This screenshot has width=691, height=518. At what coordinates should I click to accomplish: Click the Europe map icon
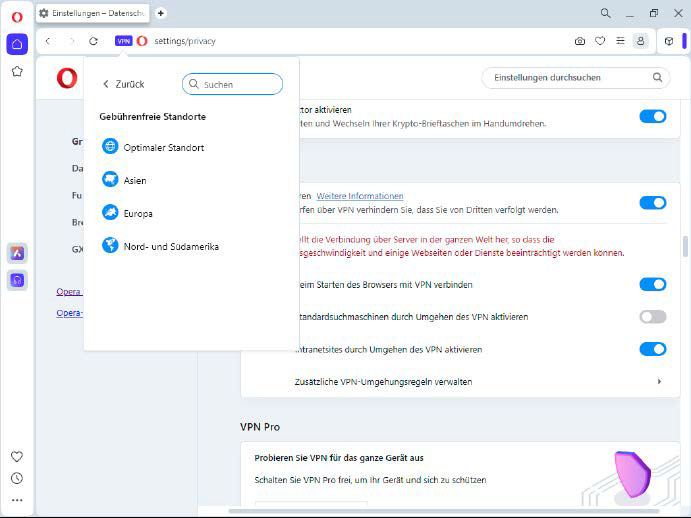pos(110,212)
